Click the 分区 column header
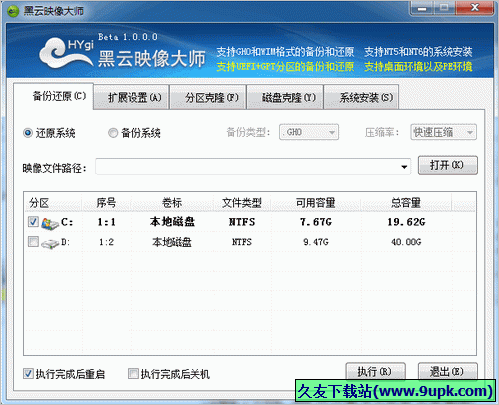 click(x=53, y=202)
